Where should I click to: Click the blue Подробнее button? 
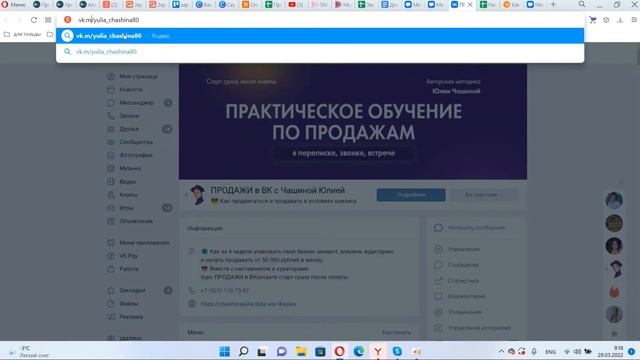tap(411, 195)
